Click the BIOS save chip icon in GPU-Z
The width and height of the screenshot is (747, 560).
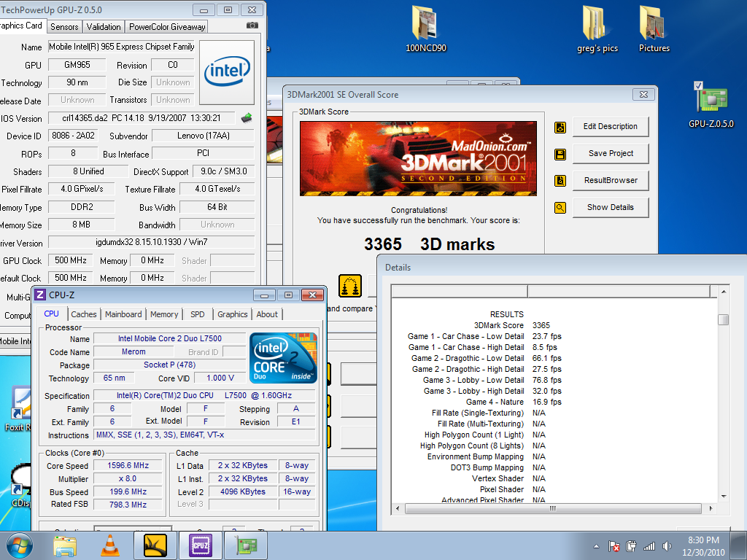click(x=247, y=117)
